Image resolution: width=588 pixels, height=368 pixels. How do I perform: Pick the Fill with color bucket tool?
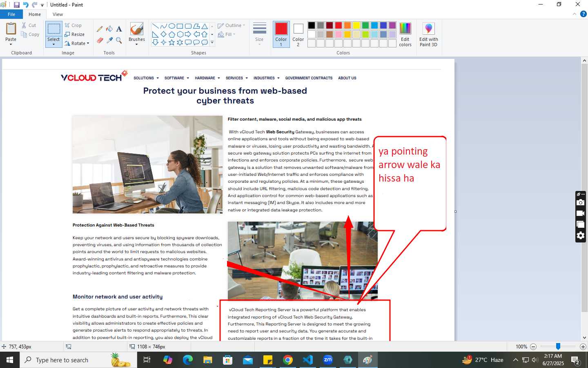109,29
